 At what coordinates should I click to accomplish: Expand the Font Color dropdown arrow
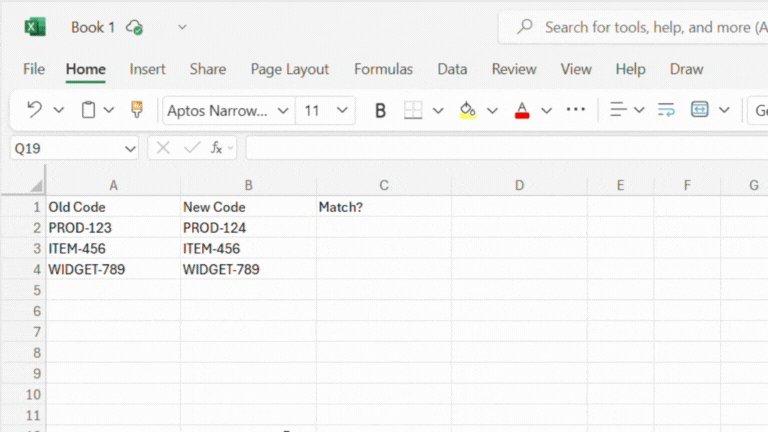tap(547, 111)
